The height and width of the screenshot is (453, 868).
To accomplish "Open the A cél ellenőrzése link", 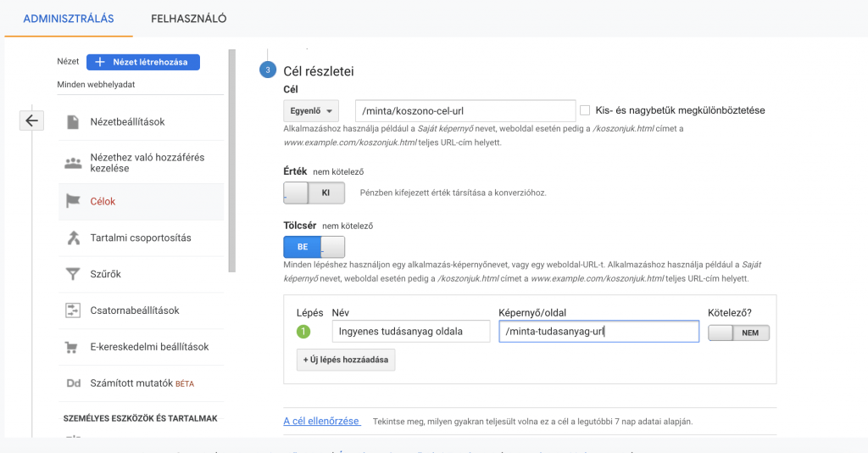I will point(321,421).
